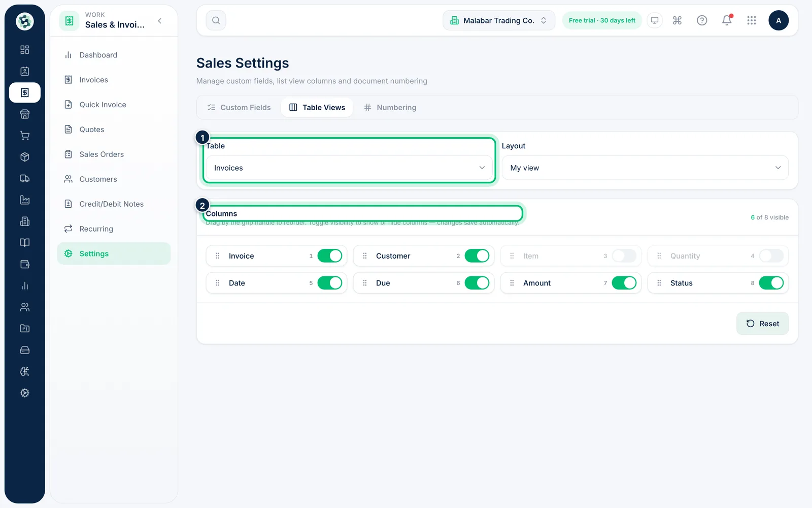Click the grip handle on Invoice column
The image size is (812, 508).
218,256
